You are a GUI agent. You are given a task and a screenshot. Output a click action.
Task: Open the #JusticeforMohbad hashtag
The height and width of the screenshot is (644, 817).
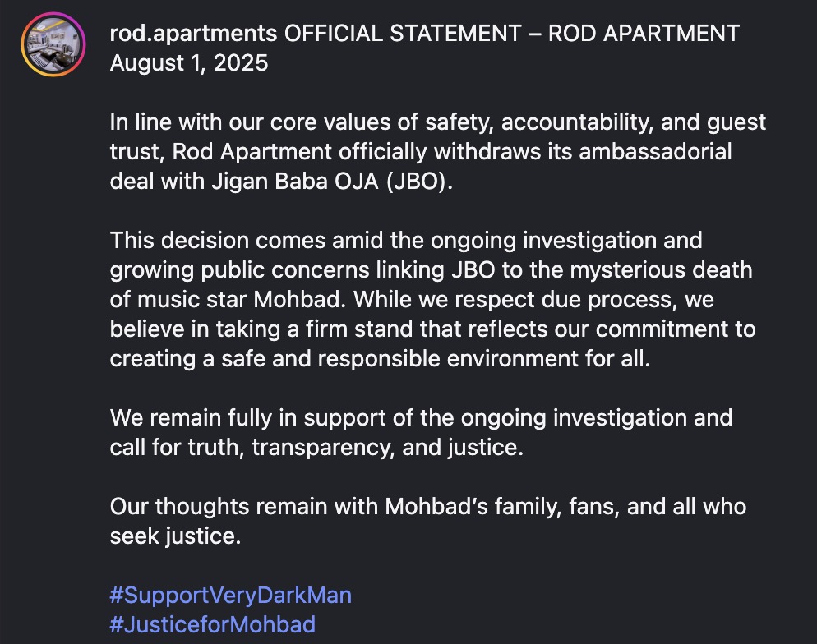[x=212, y=624]
